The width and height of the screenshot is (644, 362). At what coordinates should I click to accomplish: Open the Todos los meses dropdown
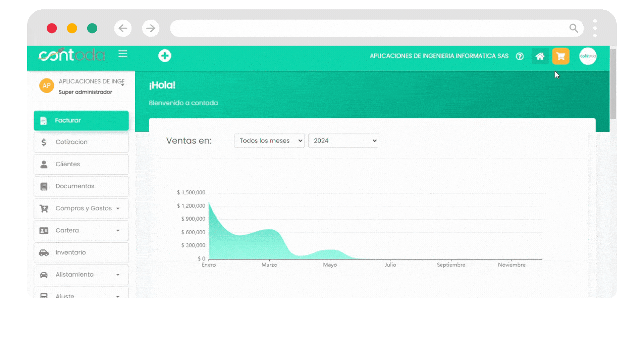pos(269,141)
